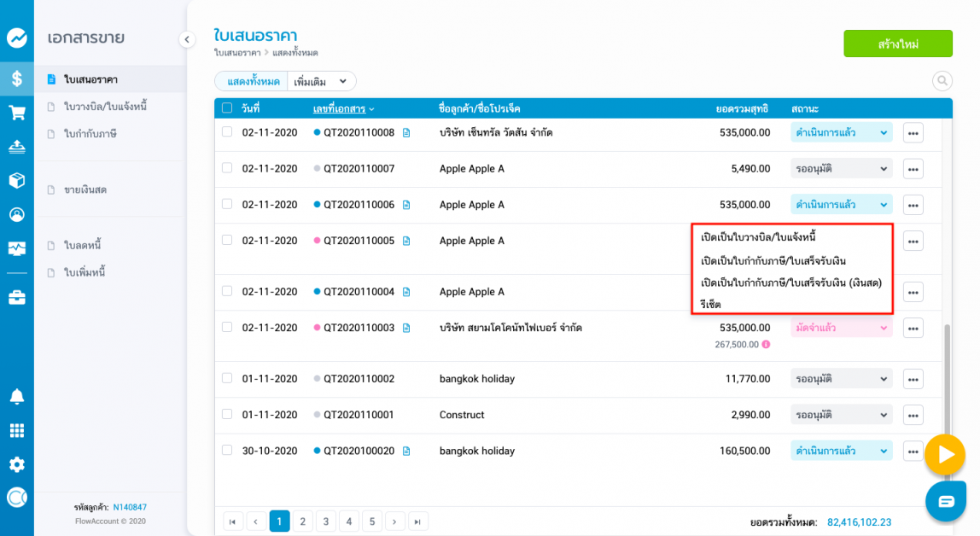
Task: Open the briefcase icon in sidebar
Action: (17, 297)
